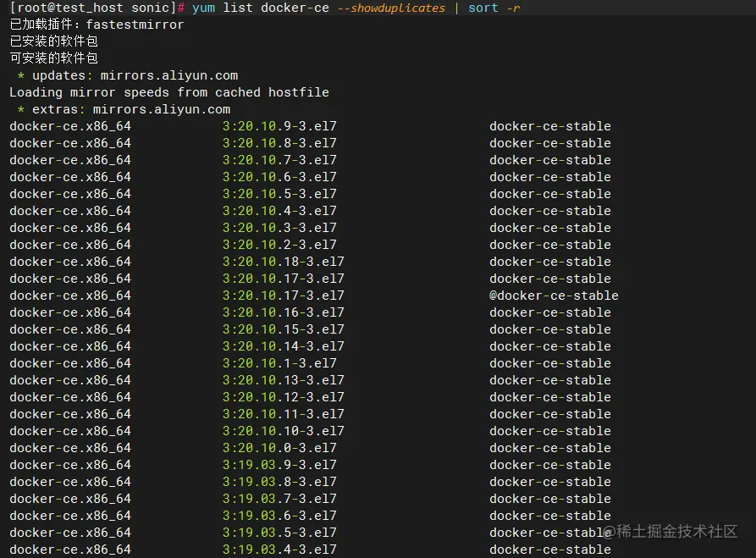Pick version "3:20.10.4-3.el7"
This screenshot has height=558, width=756.
(x=279, y=211)
